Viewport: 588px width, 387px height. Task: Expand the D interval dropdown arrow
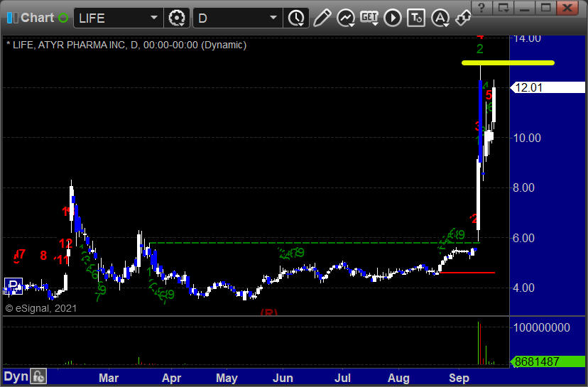(x=273, y=18)
